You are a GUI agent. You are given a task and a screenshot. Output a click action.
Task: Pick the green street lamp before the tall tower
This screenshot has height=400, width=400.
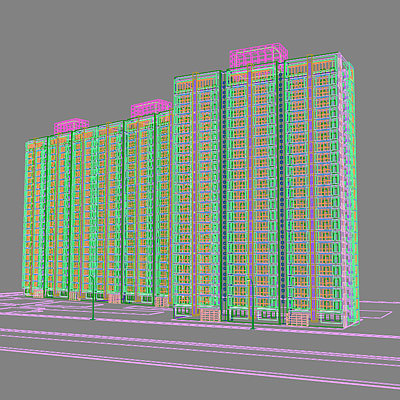coord(252,303)
